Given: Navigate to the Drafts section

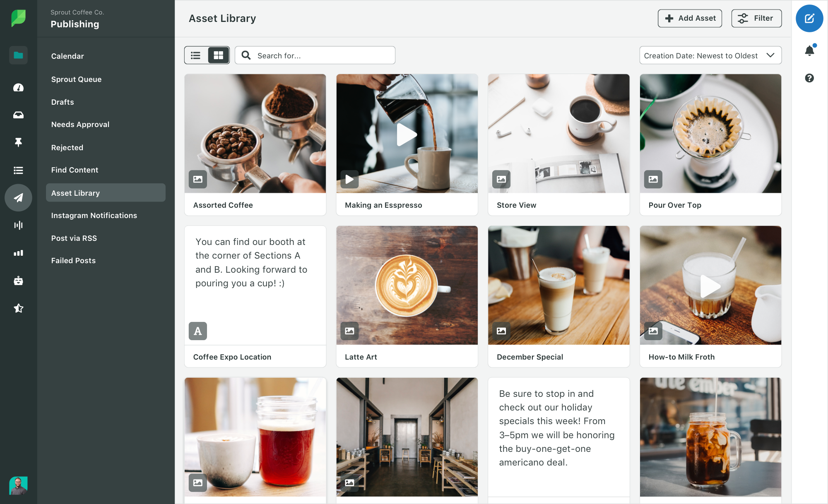Looking at the screenshot, I should tap(62, 102).
